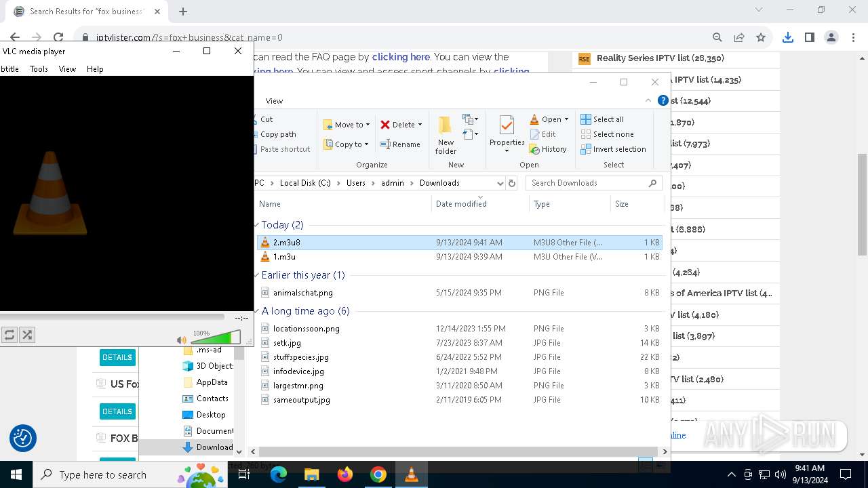Collapse the Explorer ribbon chevron

(x=648, y=100)
